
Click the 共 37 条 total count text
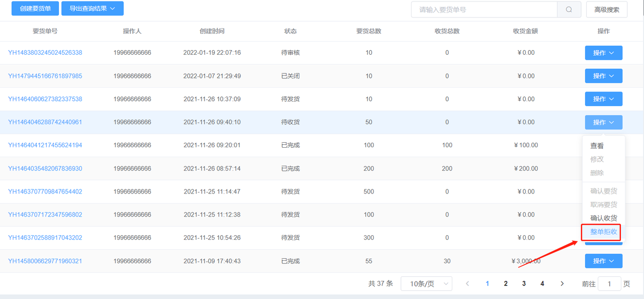[x=380, y=284]
